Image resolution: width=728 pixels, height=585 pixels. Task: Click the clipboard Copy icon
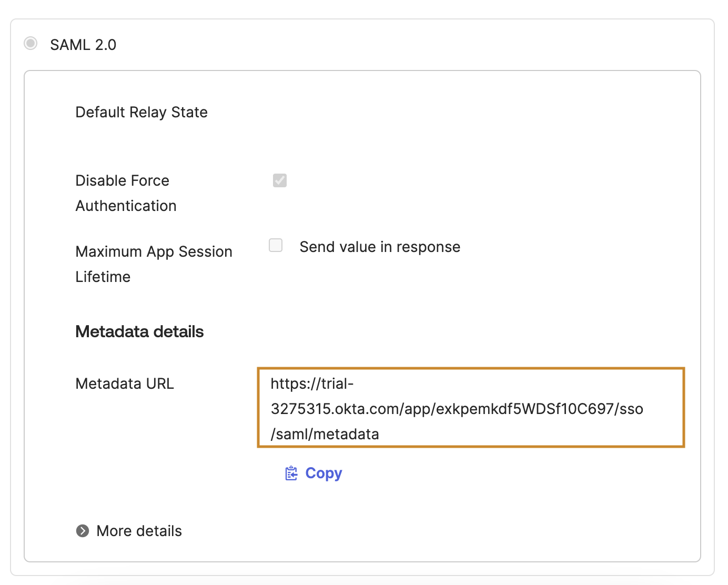[x=291, y=473]
